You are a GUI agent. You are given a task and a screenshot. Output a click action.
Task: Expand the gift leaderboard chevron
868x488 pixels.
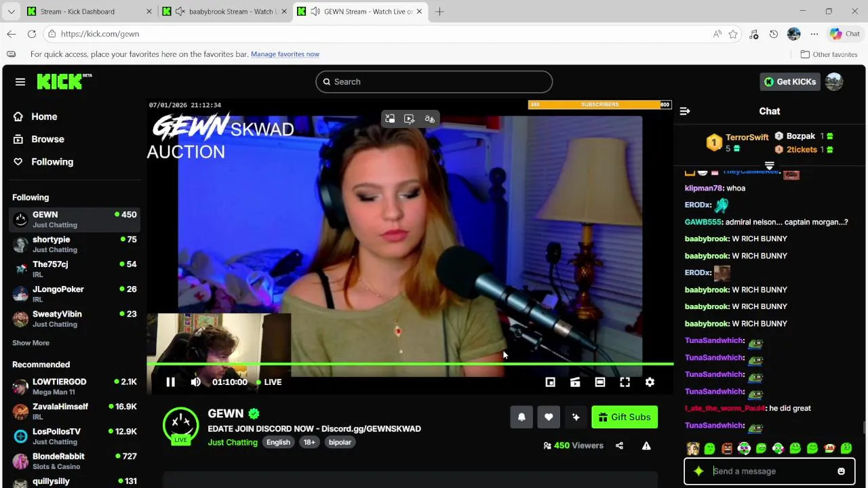pos(770,166)
